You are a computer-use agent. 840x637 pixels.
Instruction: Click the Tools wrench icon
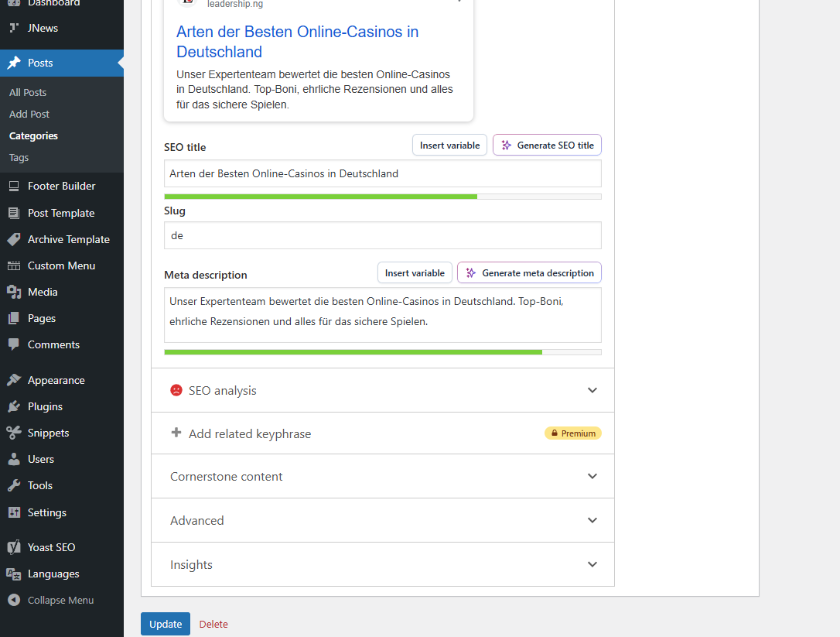14,485
